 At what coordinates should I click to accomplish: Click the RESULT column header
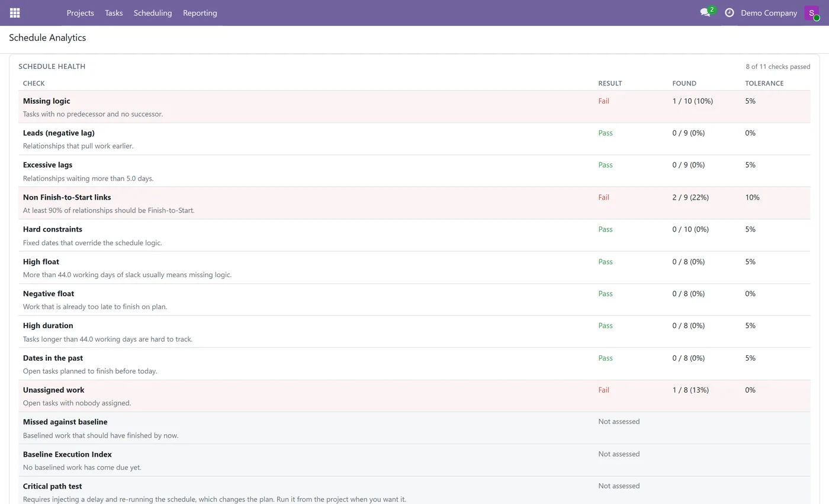[x=610, y=84]
